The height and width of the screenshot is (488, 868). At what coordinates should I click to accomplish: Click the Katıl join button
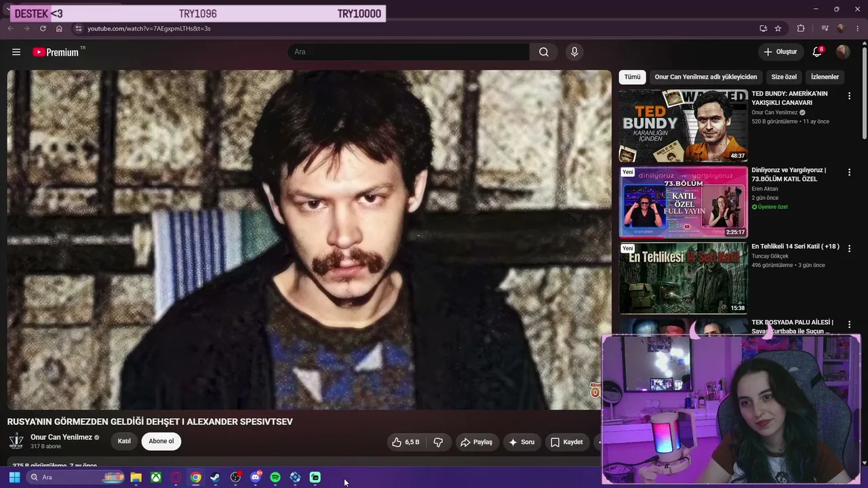(124, 441)
